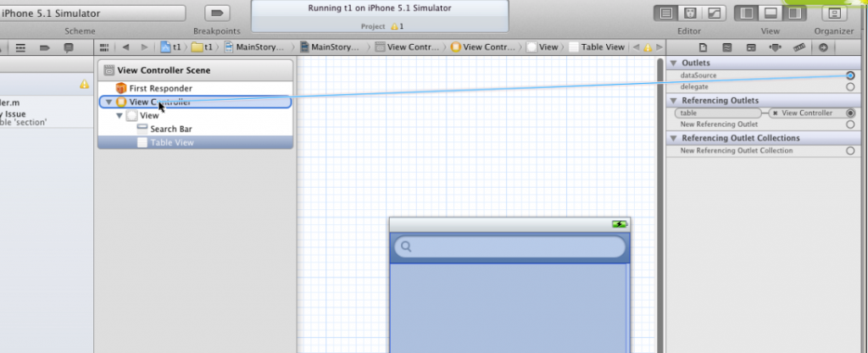Image resolution: width=868 pixels, height=353 pixels.
Task: Select the 'ler.m' issue file row
Action: [47, 102]
